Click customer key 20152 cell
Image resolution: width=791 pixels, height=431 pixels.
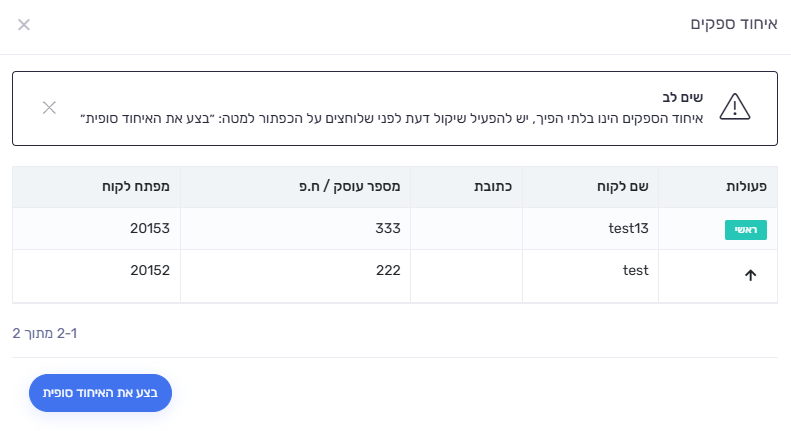point(96,276)
